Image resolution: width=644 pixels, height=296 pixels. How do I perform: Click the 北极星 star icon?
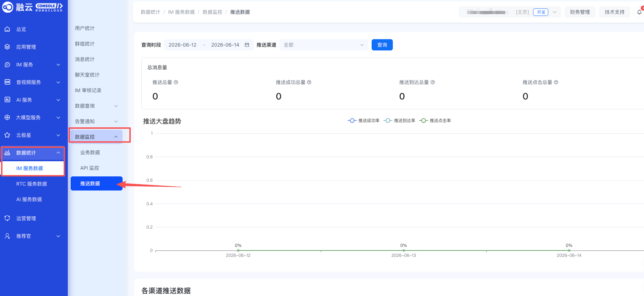[7, 135]
